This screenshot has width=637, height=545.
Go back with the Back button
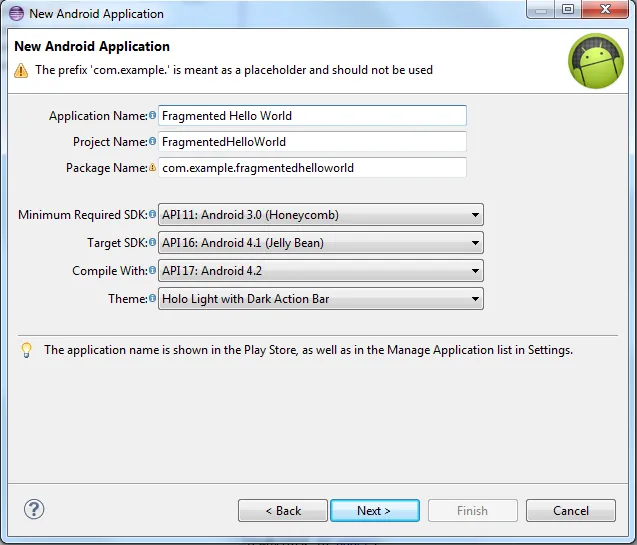[283, 511]
